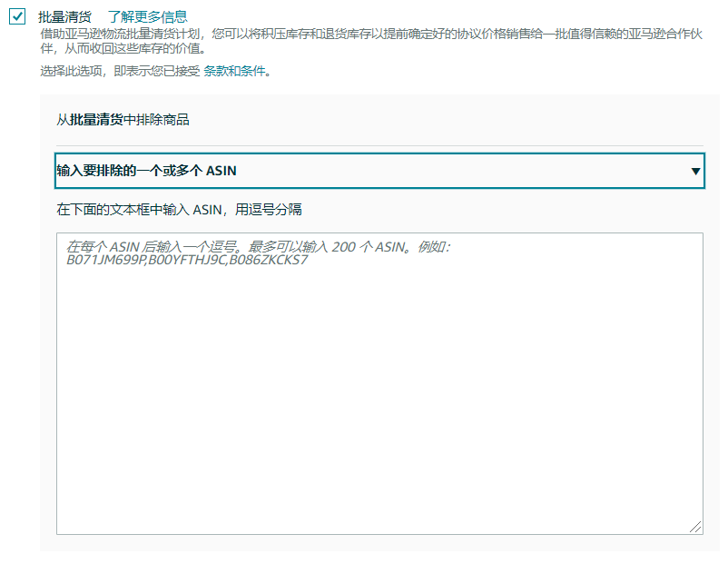Click the description starting 借助亚马逊物流批量清货计划
The width and height of the screenshot is (728, 564).
(x=371, y=41)
